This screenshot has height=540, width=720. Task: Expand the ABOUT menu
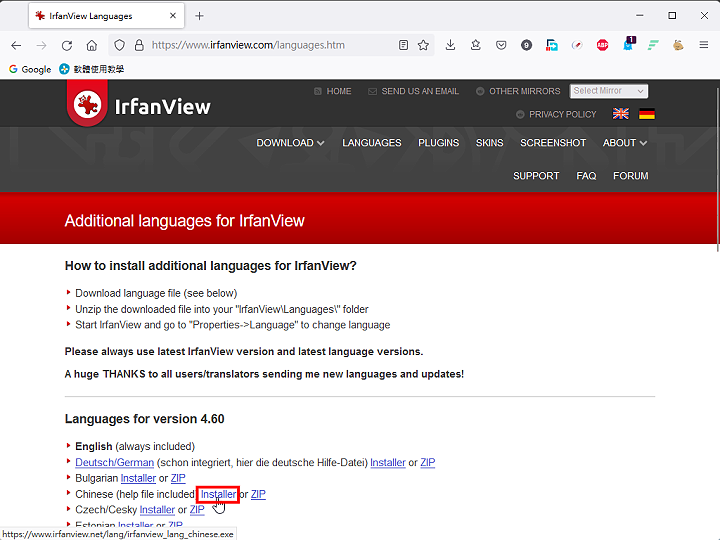(625, 143)
